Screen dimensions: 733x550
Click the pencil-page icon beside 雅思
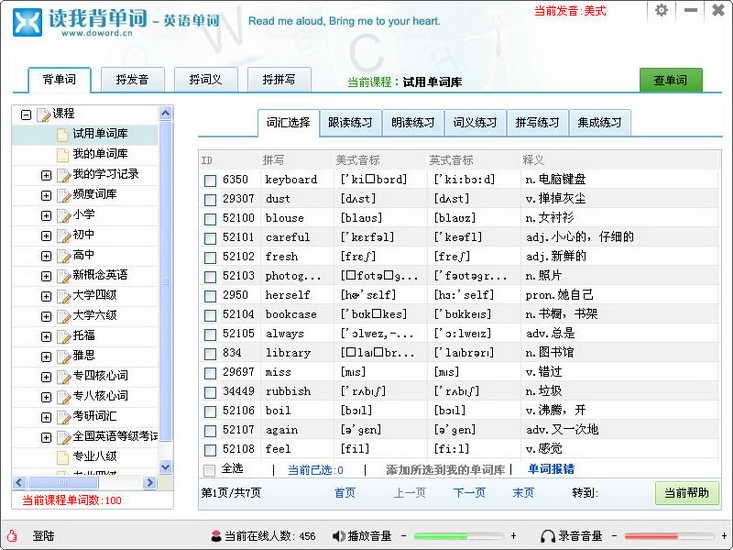coord(64,357)
